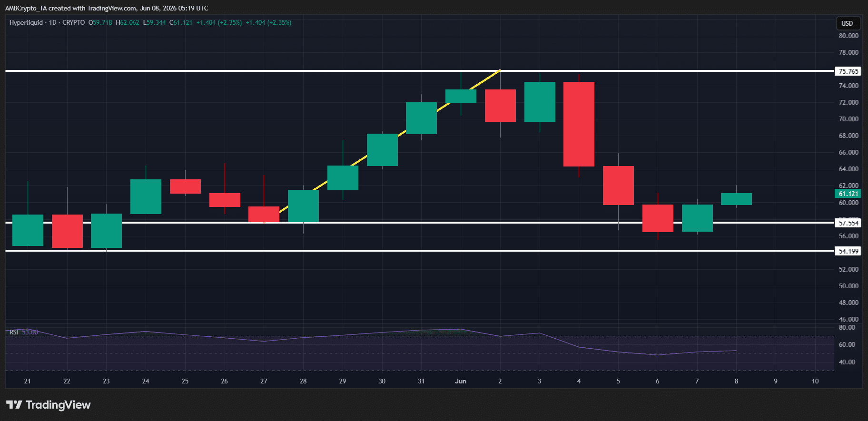Select the 57.554 price level label
This screenshot has height=421, width=868.
[848, 223]
